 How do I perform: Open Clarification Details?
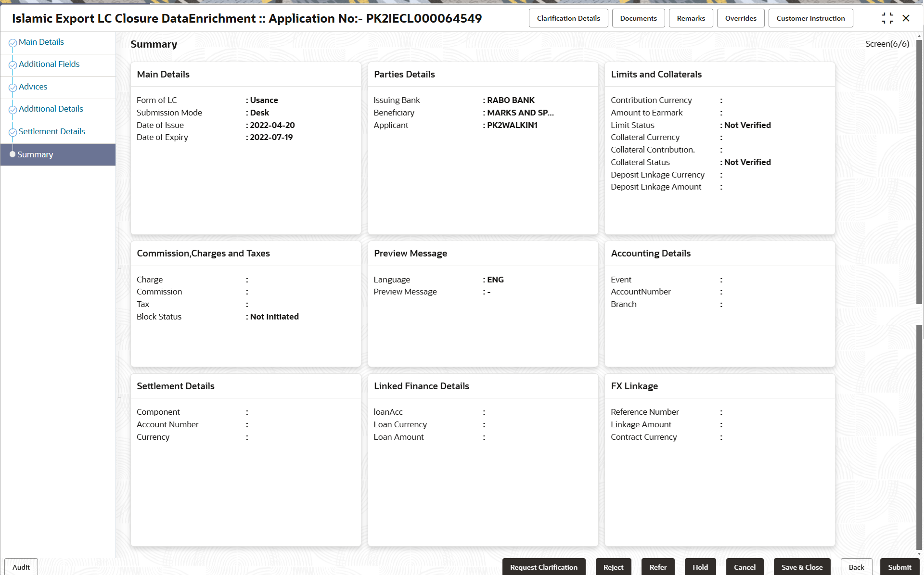[568, 18]
